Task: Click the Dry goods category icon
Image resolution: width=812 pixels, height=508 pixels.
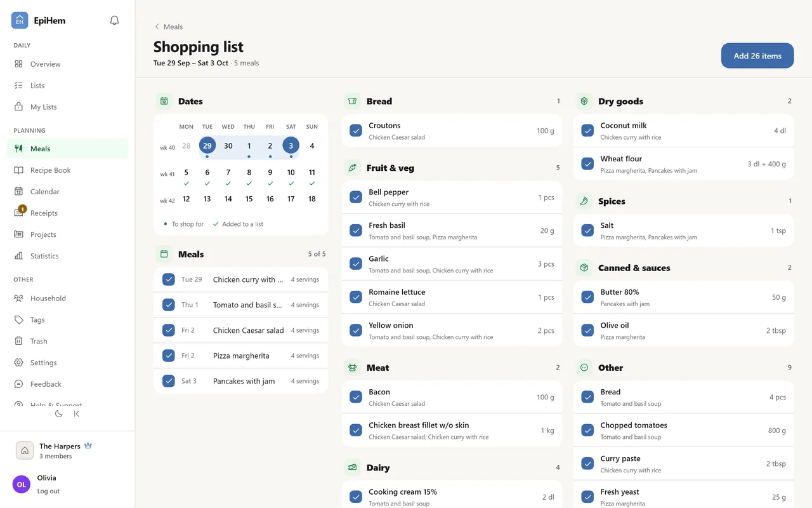Action: [584, 101]
